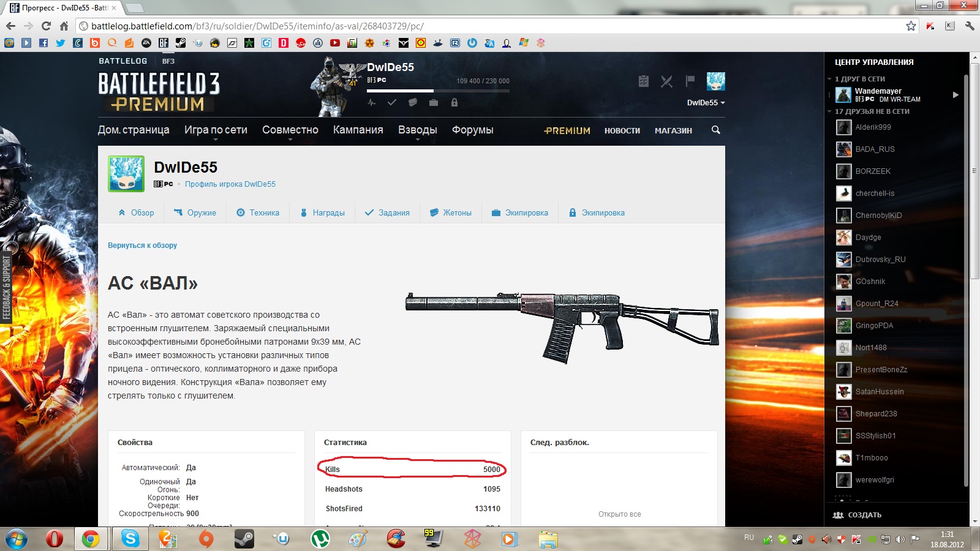Open the Twitter bookmark in bookmarks bar

(60, 43)
